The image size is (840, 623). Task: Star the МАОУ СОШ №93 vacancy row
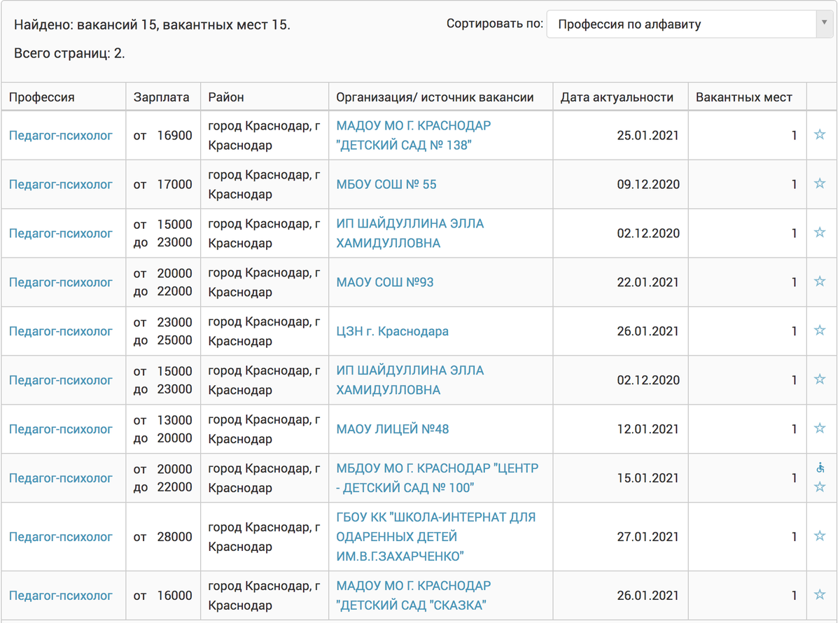821,282
